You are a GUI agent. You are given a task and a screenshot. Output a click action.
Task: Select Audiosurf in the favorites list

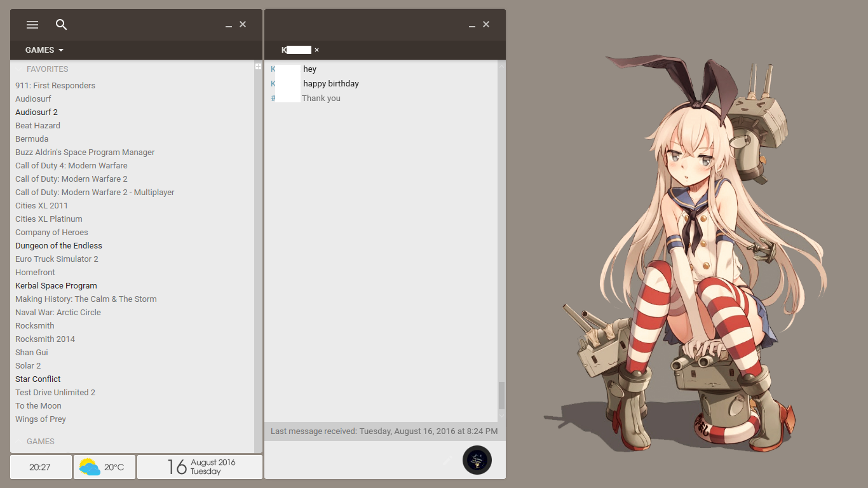(x=33, y=99)
